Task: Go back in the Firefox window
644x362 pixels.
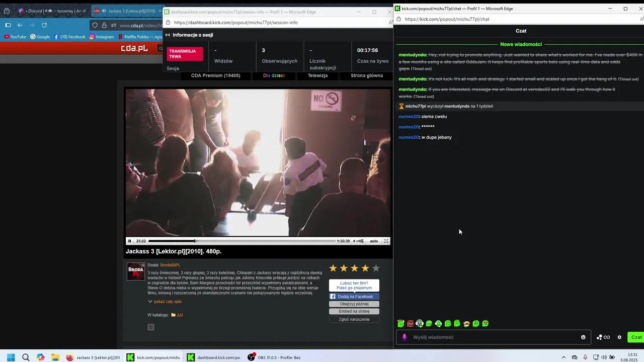Action: [x=20, y=25]
